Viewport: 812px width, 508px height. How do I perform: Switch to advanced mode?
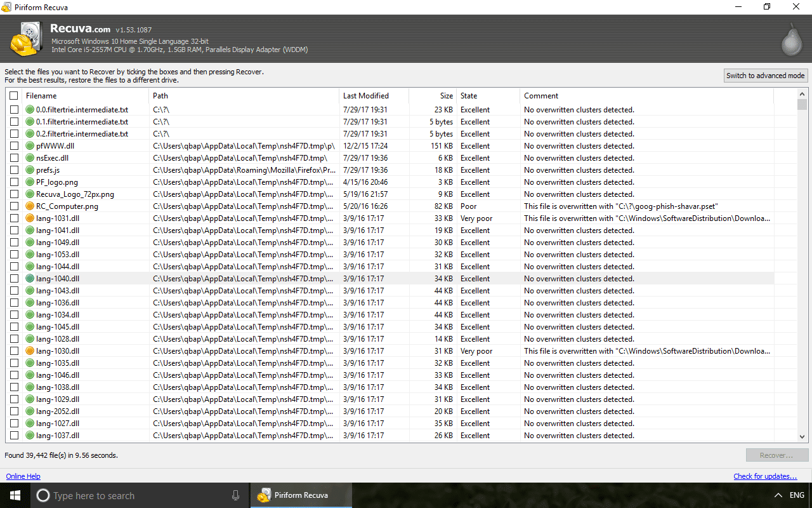tap(766, 76)
